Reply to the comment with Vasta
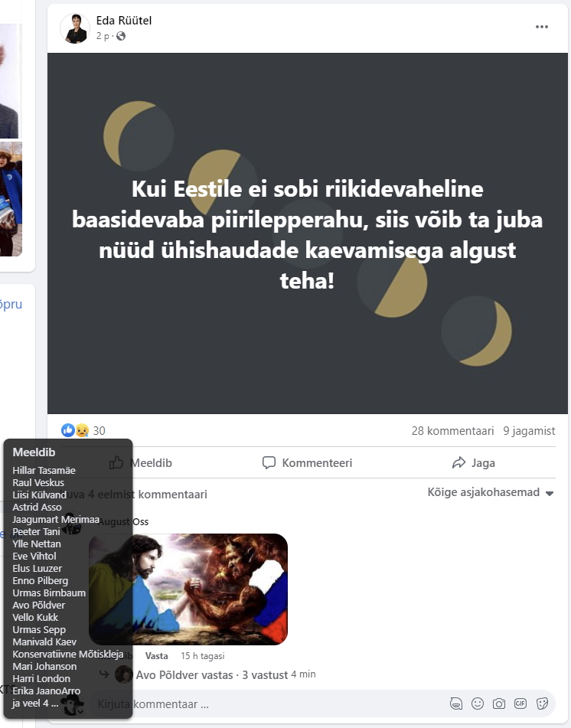Image resolution: width=571 pixels, height=728 pixels. point(156,656)
